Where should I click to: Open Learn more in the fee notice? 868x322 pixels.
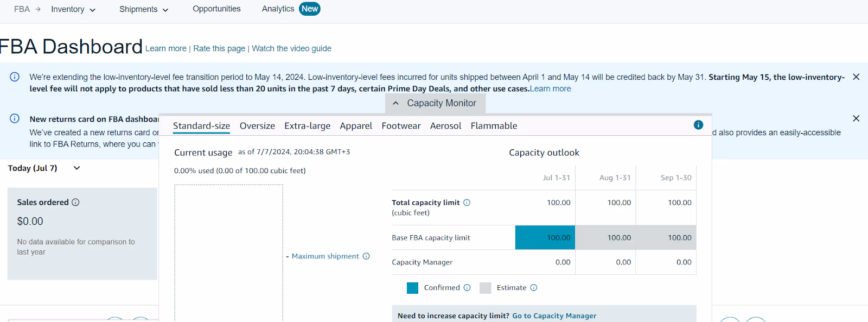tap(550, 89)
